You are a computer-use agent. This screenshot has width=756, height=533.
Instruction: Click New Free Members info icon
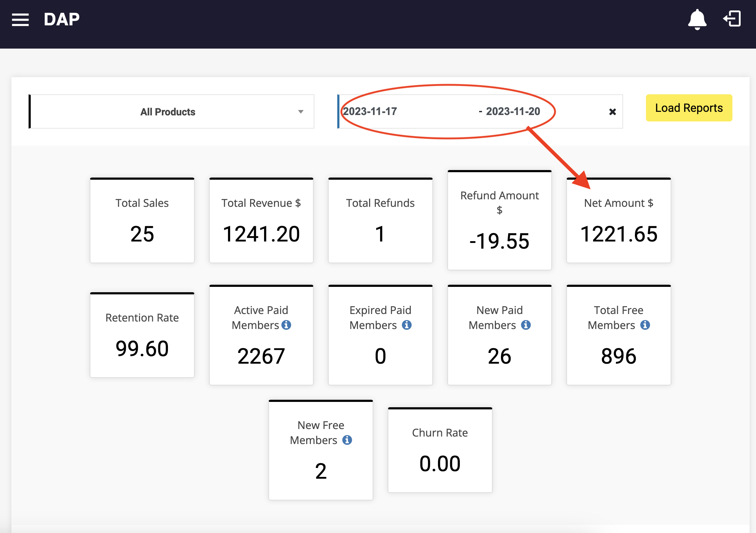tap(347, 440)
